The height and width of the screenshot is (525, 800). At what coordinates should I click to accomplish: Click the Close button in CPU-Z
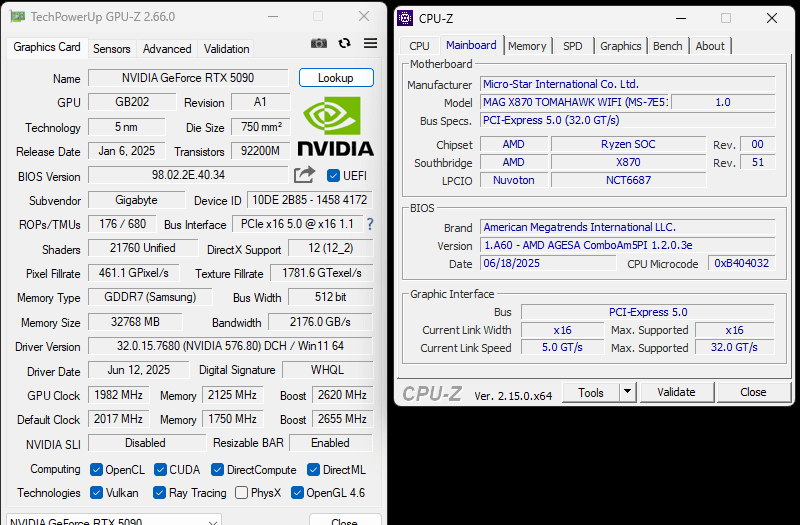tap(753, 392)
